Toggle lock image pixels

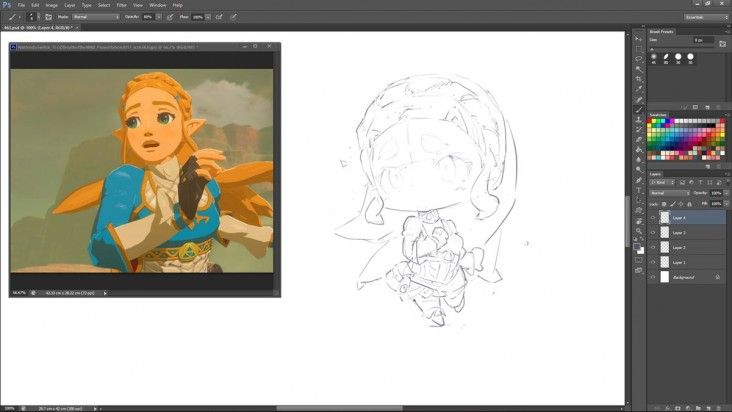tap(673, 204)
